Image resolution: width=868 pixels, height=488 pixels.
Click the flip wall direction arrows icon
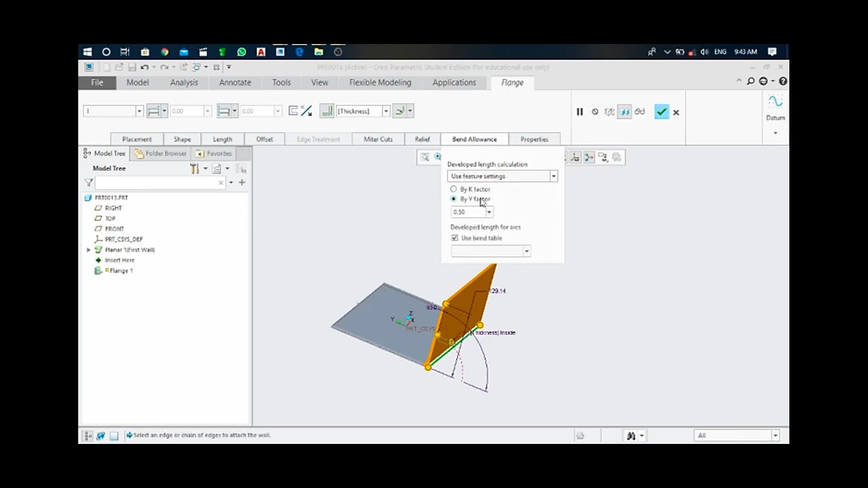point(307,111)
